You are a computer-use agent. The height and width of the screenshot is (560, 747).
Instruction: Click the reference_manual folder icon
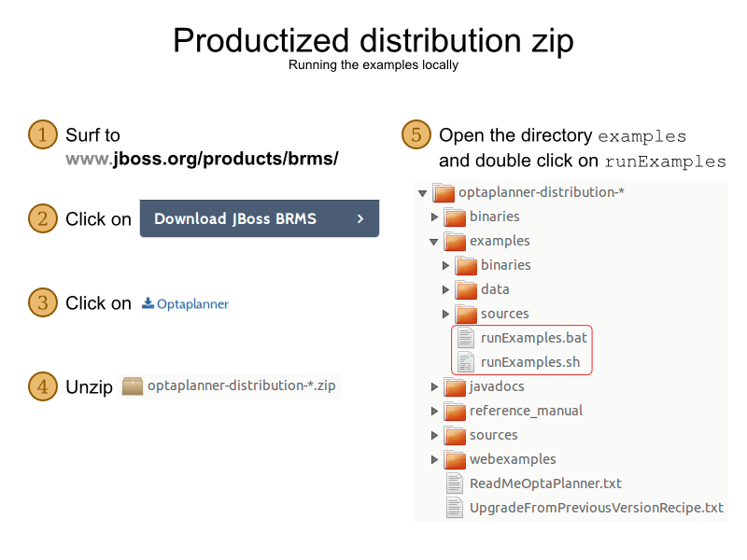[455, 411]
